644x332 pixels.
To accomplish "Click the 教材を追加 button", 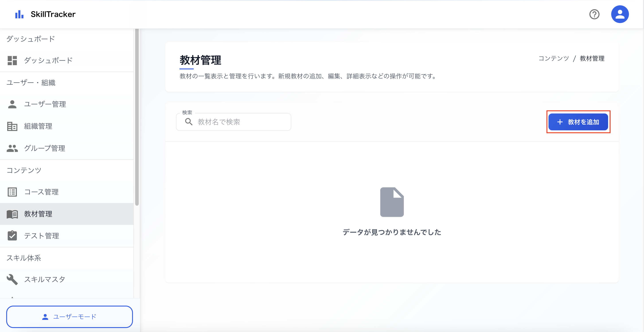I will click(x=578, y=122).
